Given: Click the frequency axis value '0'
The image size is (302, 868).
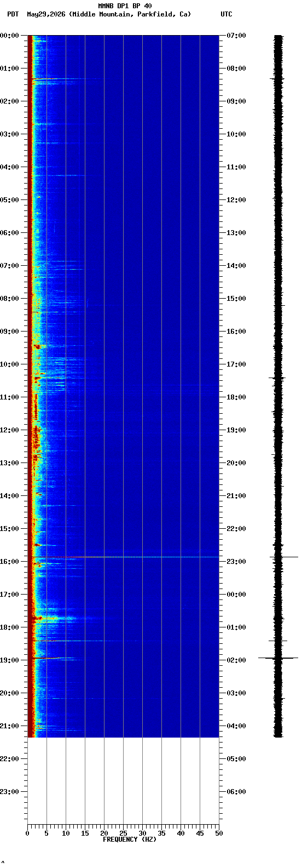Looking at the screenshot, I should click(27, 833).
